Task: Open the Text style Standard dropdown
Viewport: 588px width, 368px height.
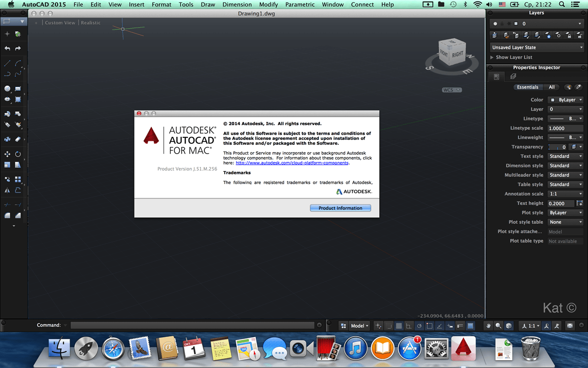Action: (565, 156)
